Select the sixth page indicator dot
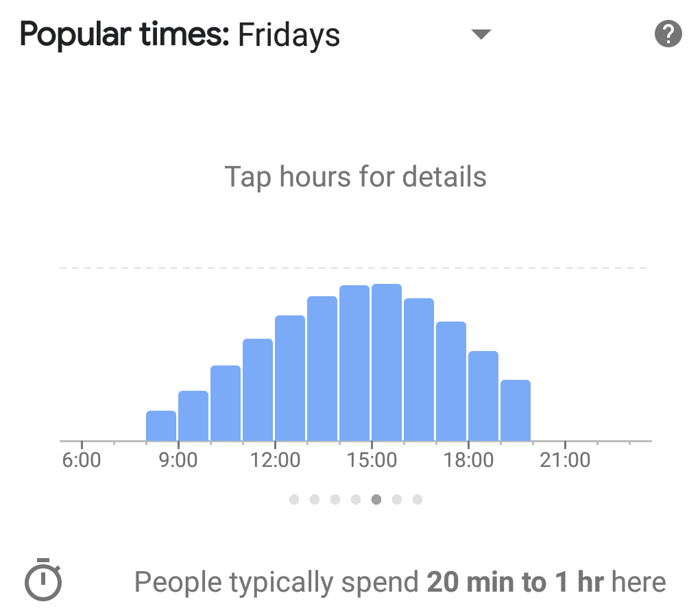Screen dimensions: 700x615 (397, 500)
